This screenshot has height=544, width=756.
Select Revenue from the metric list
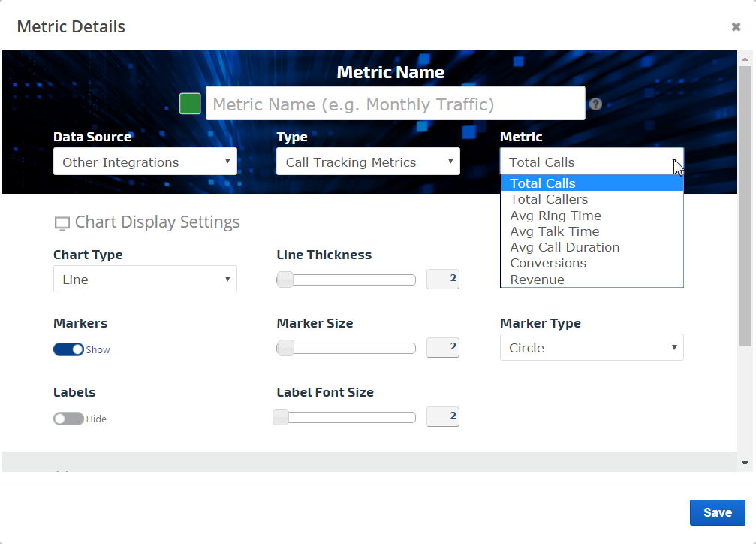[x=592, y=280]
